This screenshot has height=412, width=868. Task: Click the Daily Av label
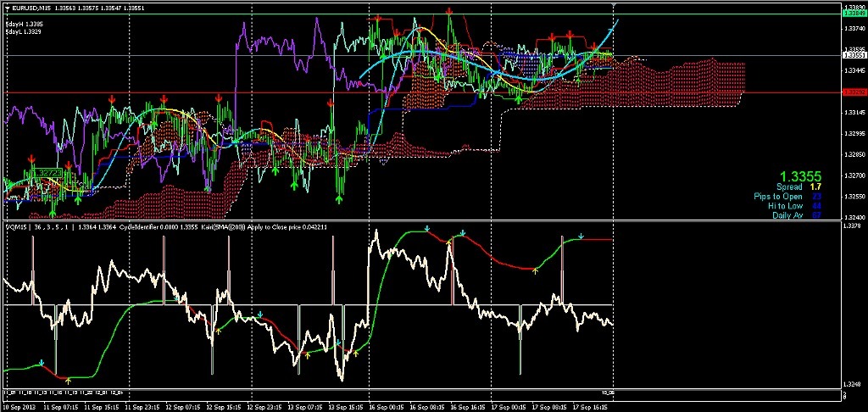[x=787, y=215]
